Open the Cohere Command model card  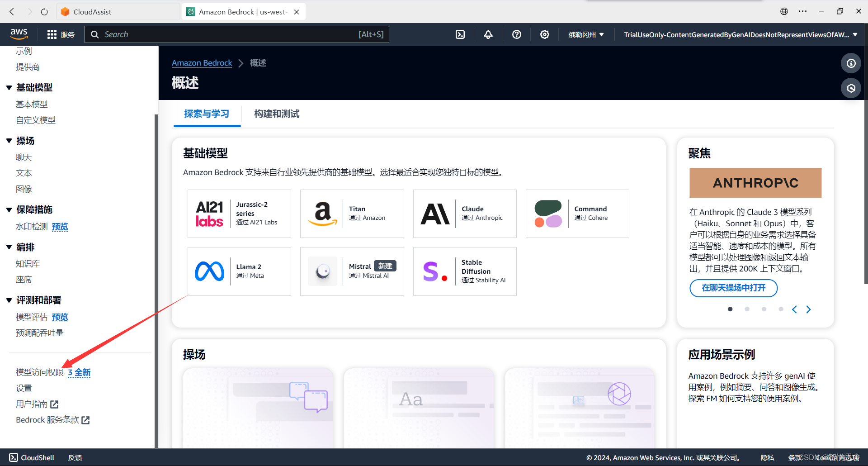(x=577, y=214)
